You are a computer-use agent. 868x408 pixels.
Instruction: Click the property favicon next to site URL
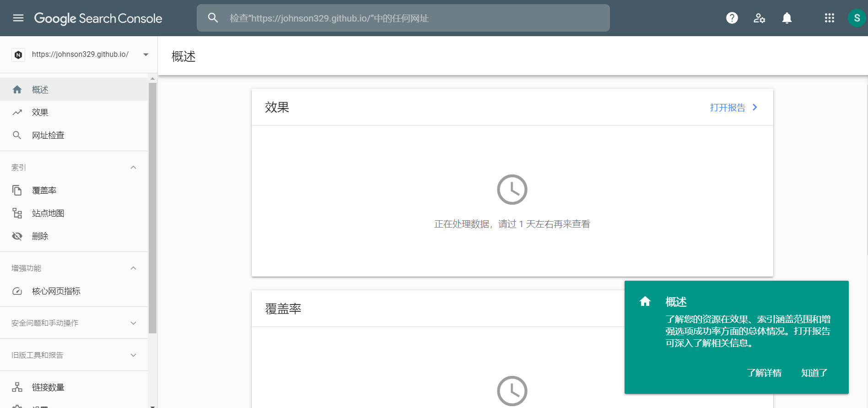click(x=18, y=54)
